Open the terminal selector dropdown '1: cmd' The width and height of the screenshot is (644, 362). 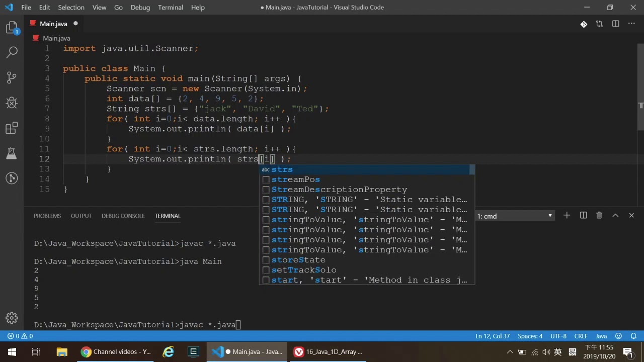[515, 216]
